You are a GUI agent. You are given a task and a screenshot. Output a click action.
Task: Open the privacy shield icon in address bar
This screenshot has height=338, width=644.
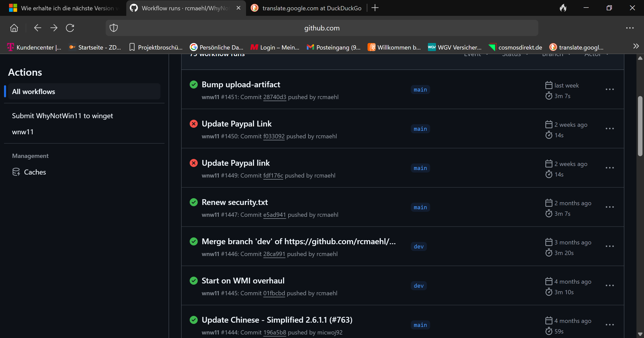(x=114, y=28)
